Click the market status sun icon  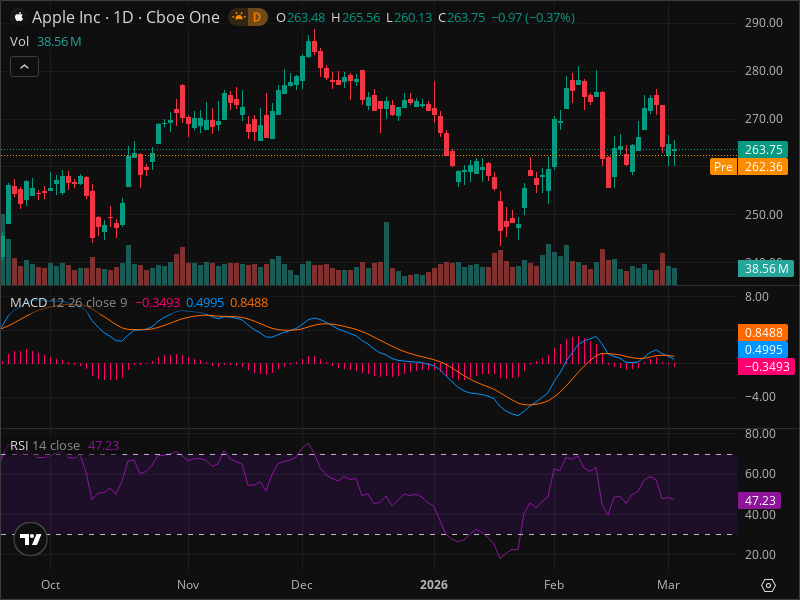click(238, 17)
